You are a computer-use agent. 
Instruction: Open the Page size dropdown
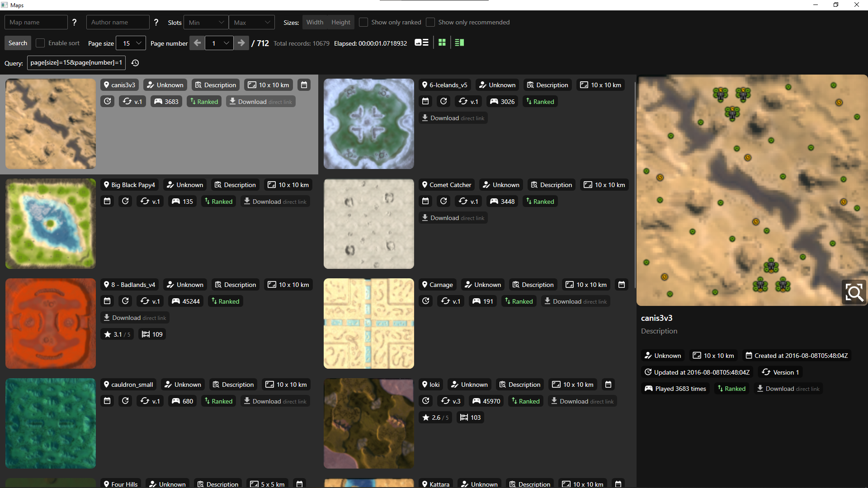tap(131, 43)
